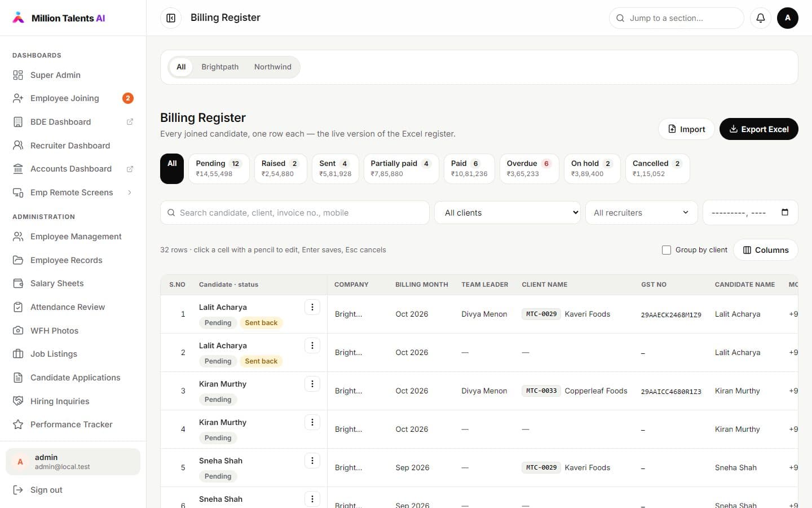Click Sep 2026 billing month in row 5

click(x=412, y=467)
